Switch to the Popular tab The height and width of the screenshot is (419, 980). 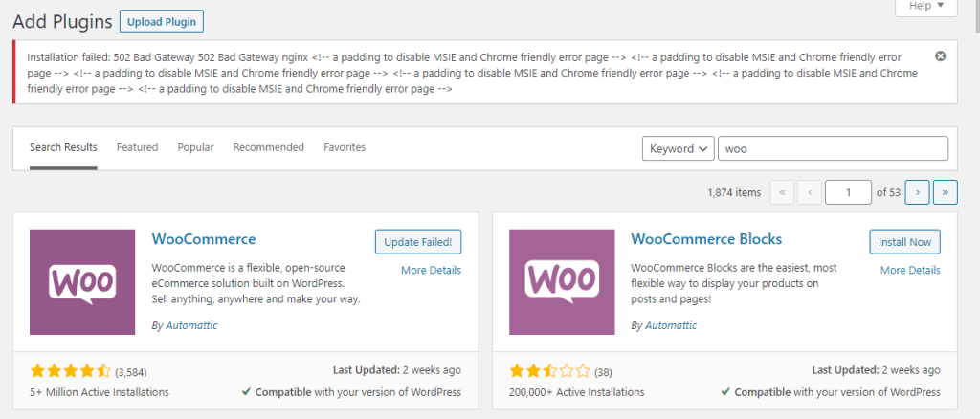195,147
